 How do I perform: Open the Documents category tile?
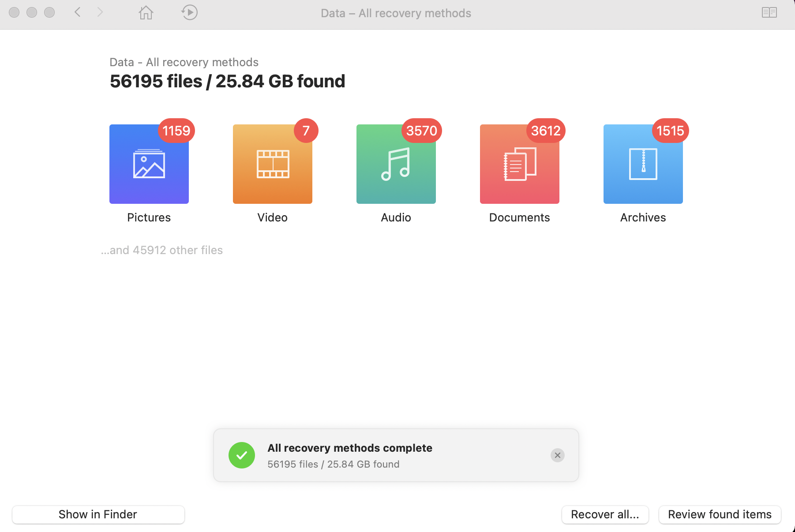coord(519,164)
